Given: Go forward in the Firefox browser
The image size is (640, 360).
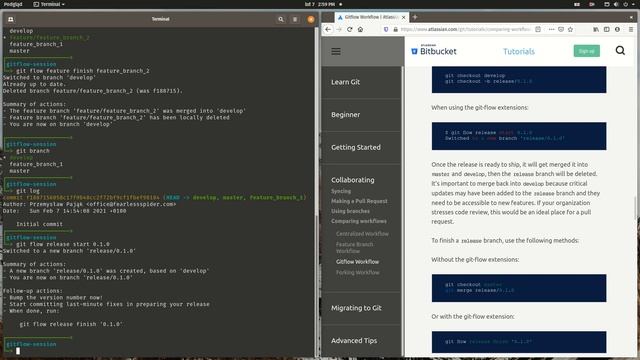Looking at the screenshot, I should coord(339,29).
